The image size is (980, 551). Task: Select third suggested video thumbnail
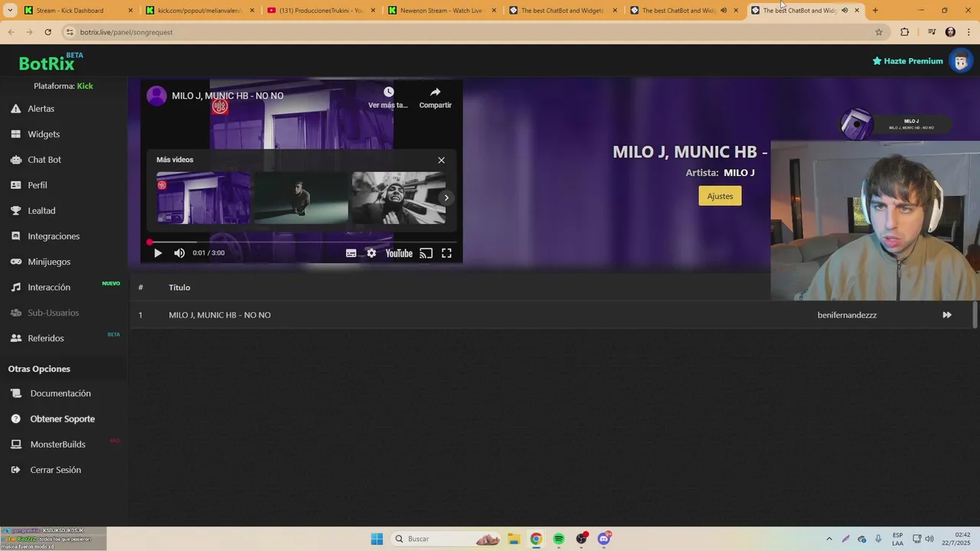[x=398, y=197]
